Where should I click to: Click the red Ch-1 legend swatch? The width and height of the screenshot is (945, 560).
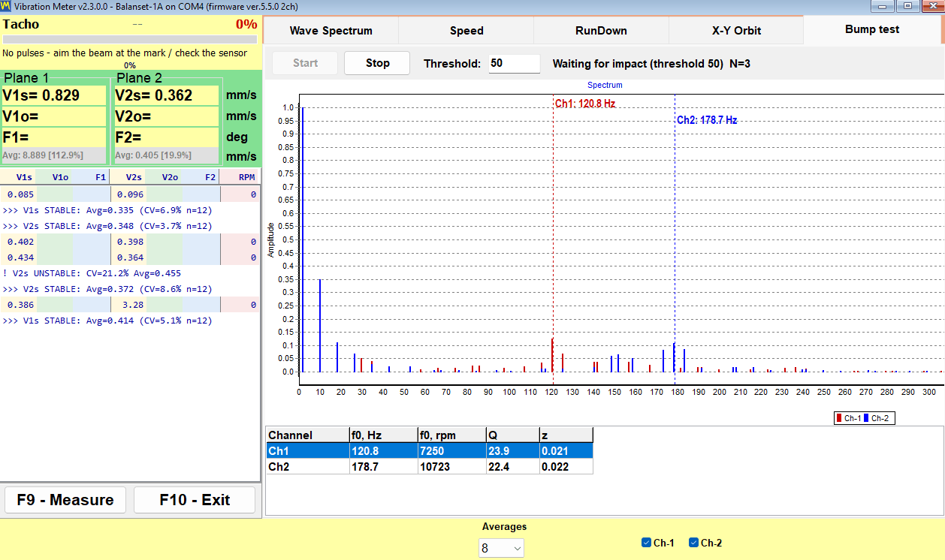[x=838, y=418]
